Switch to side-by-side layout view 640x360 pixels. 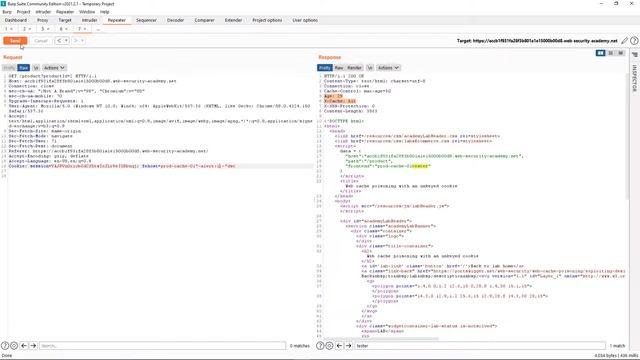point(600,53)
